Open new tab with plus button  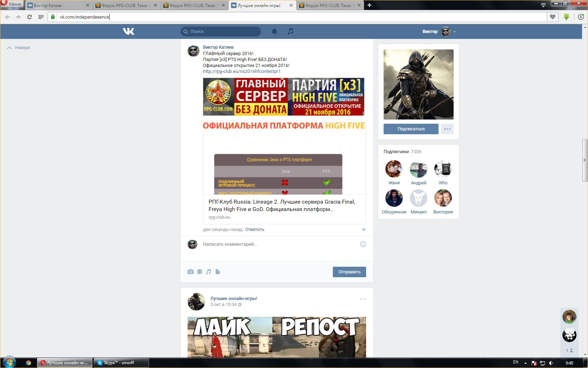tap(369, 5)
